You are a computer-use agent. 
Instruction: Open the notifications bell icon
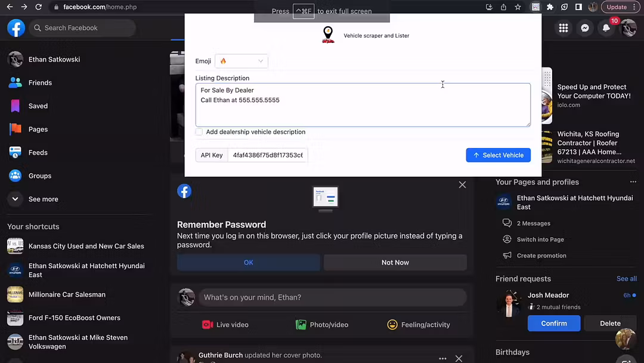tap(606, 28)
